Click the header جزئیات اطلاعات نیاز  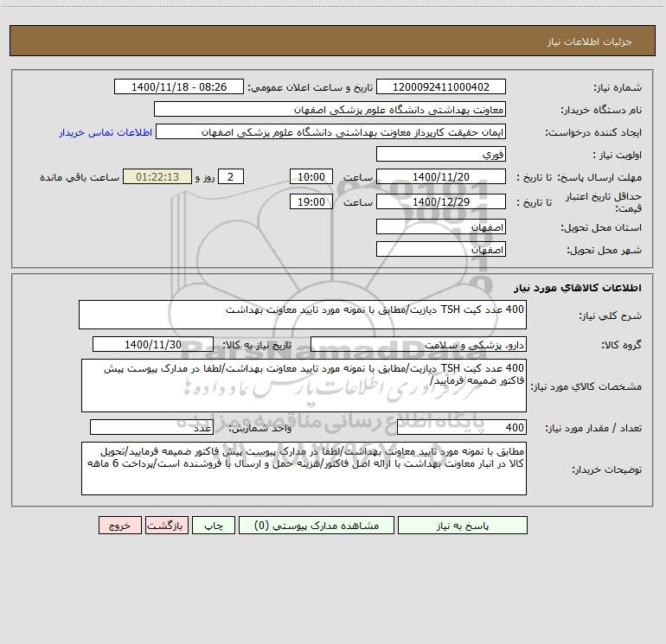590,41
